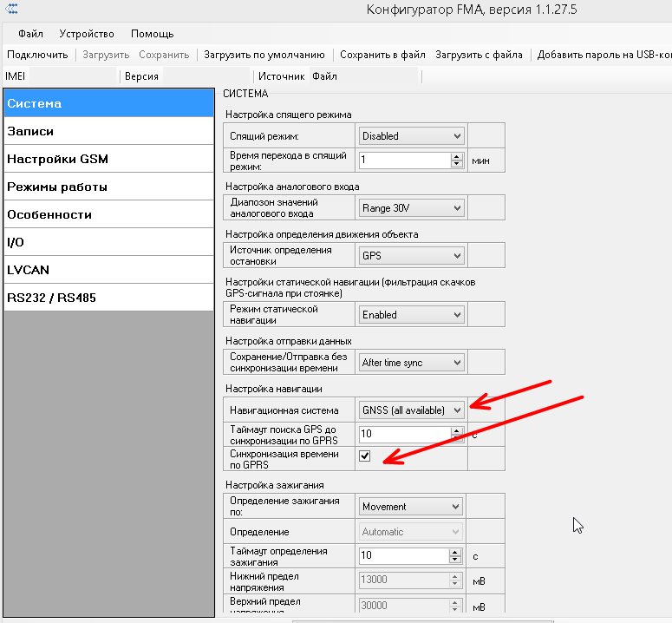Open the Навигационная система dropdown
Image resolution: width=672 pixels, height=623 pixels.
pyautogui.click(x=412, y=410)
